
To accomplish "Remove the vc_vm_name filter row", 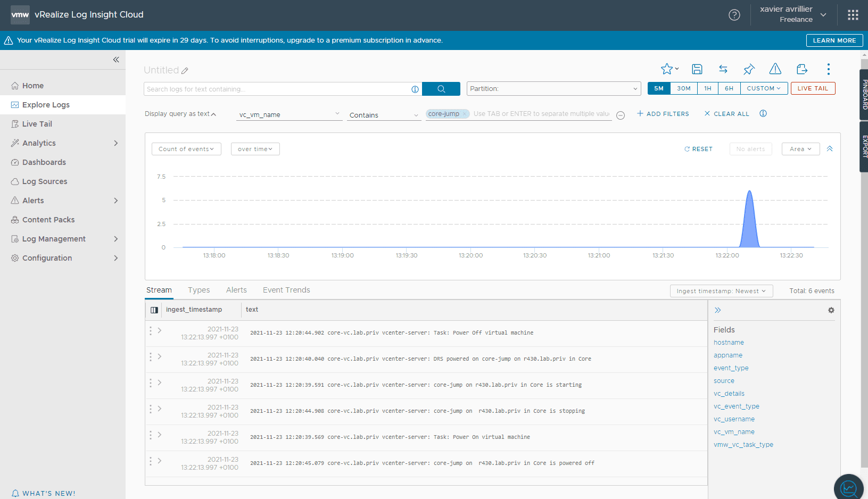I will (x=621, y=115).
